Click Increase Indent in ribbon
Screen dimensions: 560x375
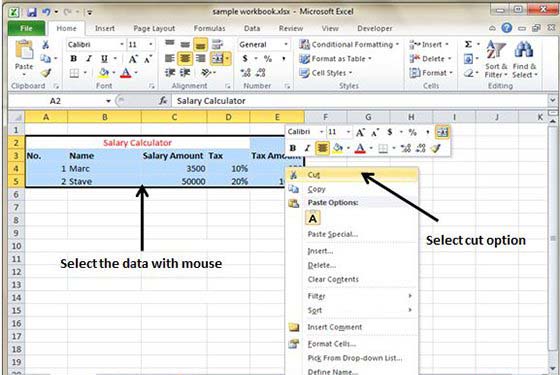click(185, 73)
